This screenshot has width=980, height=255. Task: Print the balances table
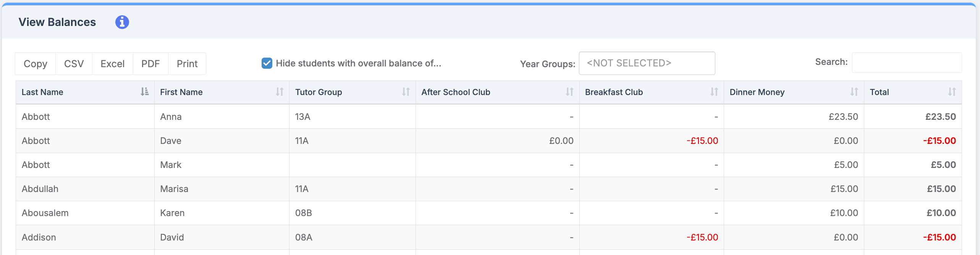coord(187,64)
